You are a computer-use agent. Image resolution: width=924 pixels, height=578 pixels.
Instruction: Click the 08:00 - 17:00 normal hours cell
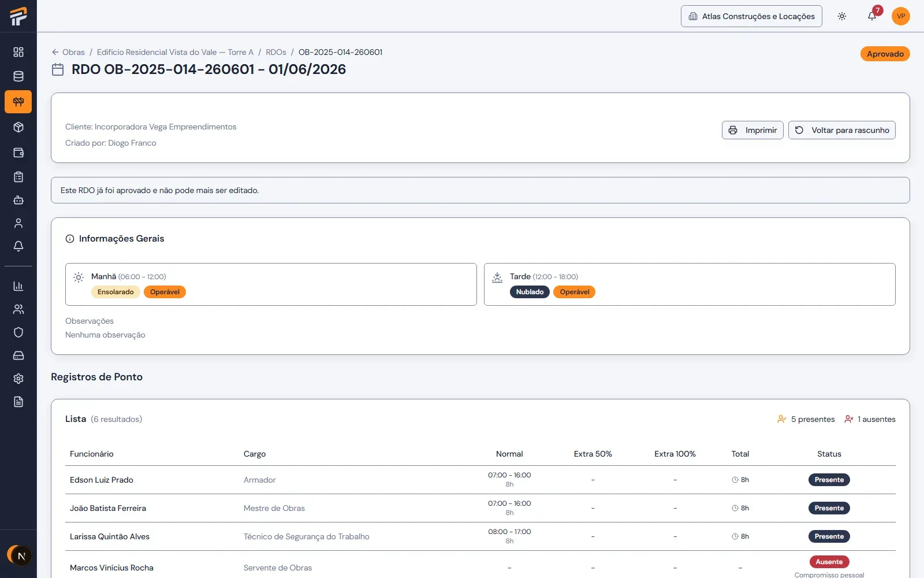click(x=509, y=532)
